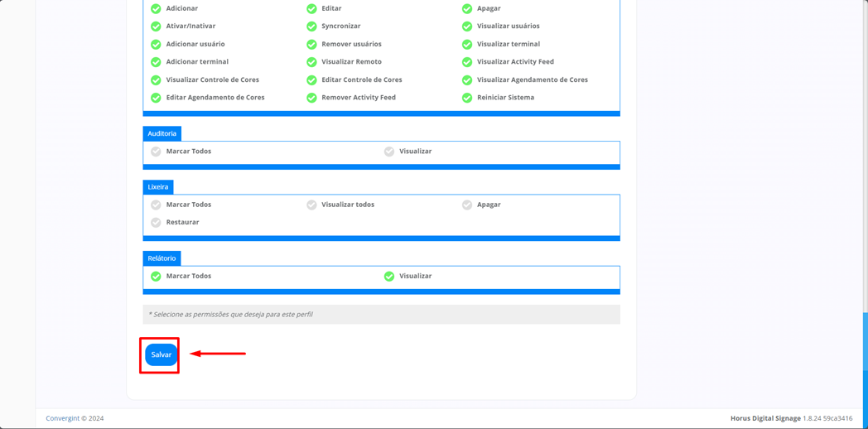Toggle the Visualizar Activity Feed permission
Image resolution: width=868 pixels, height=429 pixels.
point(467,61)
